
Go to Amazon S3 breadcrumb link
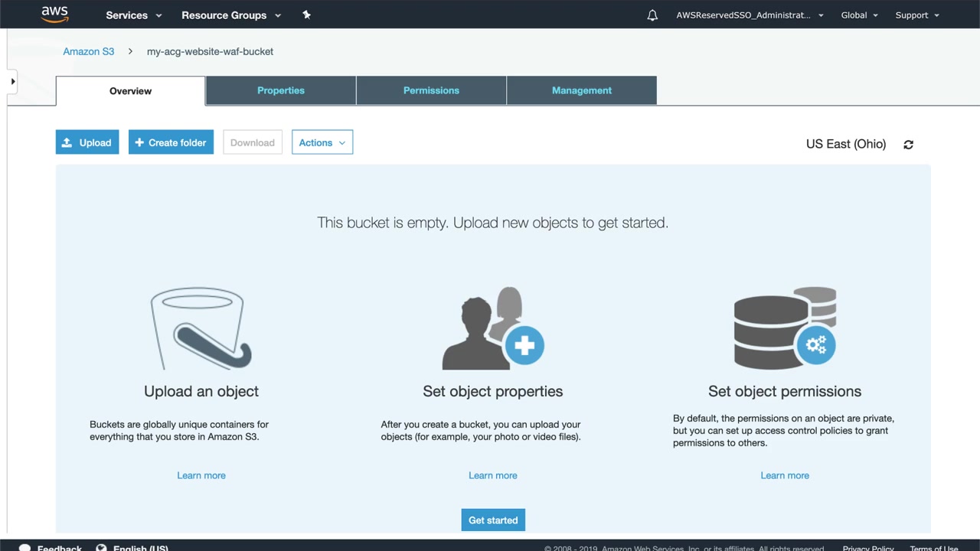(89, 51)
